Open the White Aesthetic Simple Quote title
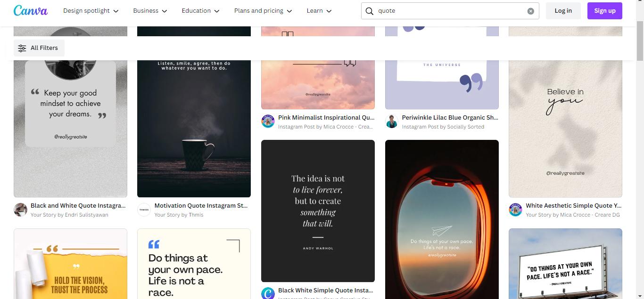The image size is (644, 299). tap(574, 206)
